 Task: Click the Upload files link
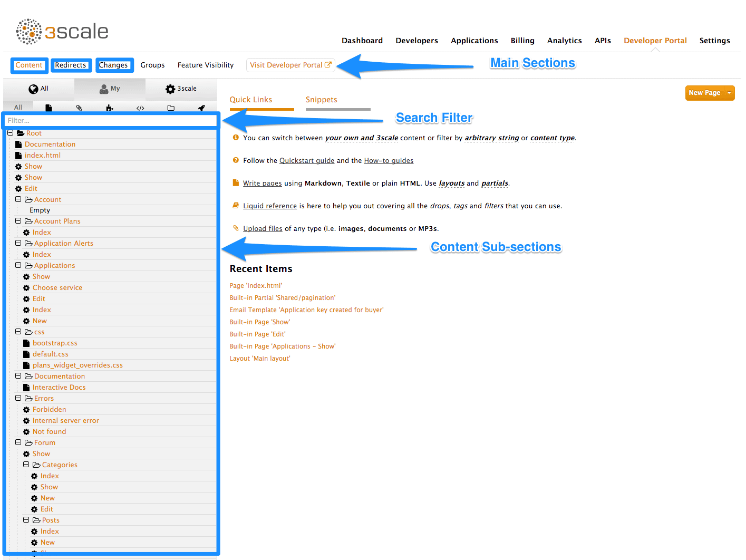click(x=263, y=229)
